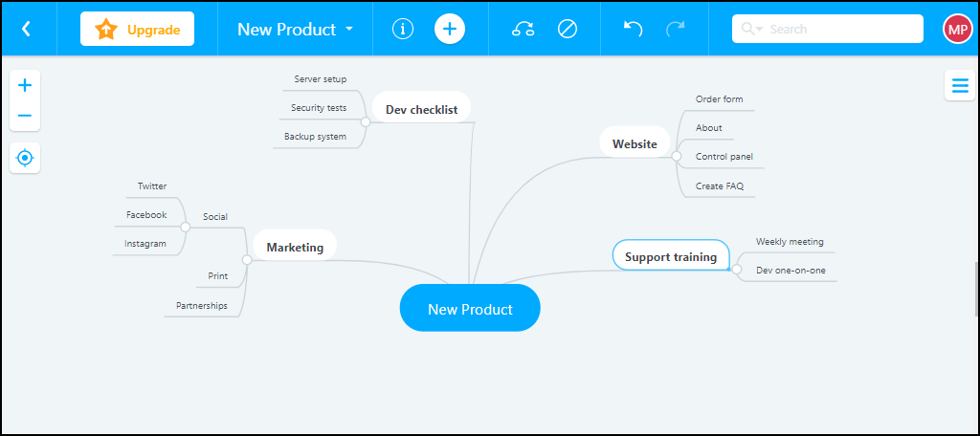The height and width of the screenshot is (436, 980).
Task: Select the central New Product node
Action: 470,308
